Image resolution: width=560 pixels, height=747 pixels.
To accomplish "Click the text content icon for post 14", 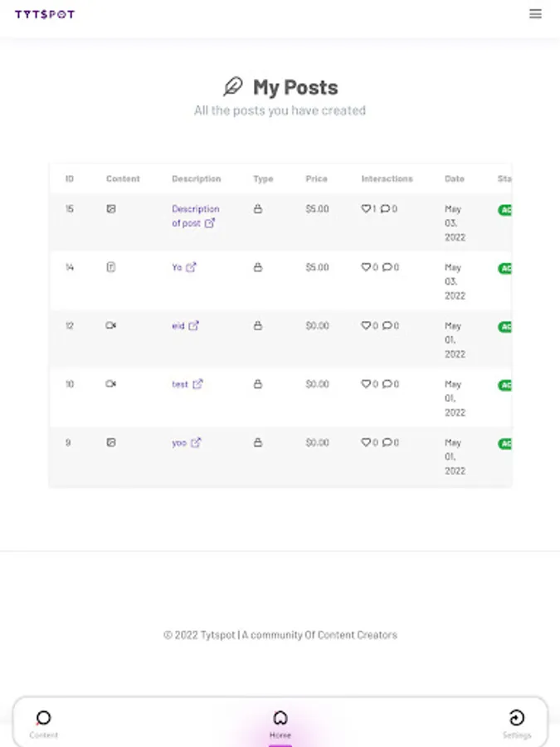I will tap(111, 267).
